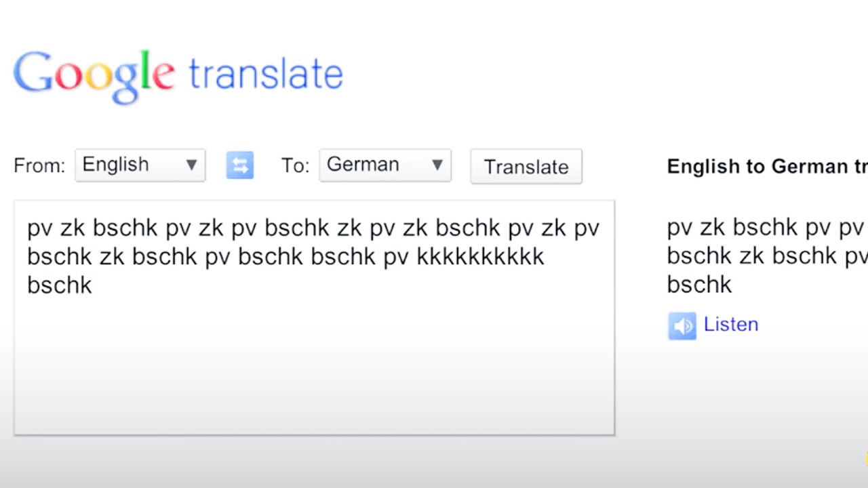Click the 'To:' label

click(x=296, y=166)
